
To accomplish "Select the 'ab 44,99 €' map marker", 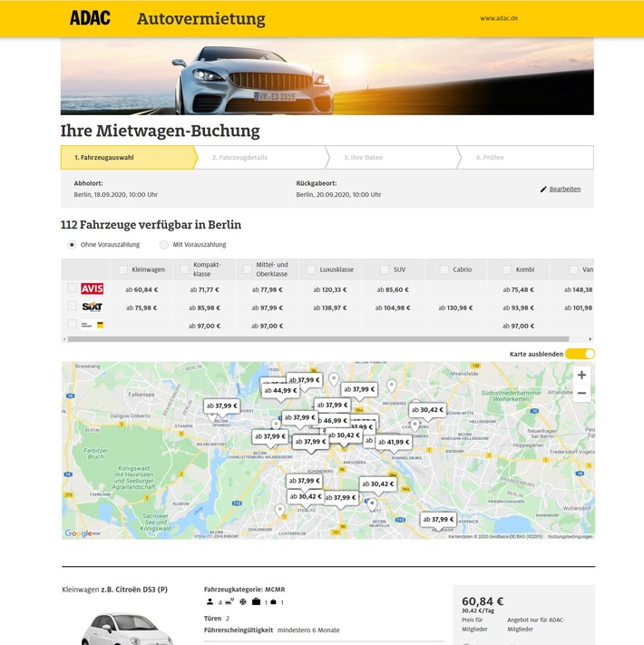I will (x=279, y=390).
